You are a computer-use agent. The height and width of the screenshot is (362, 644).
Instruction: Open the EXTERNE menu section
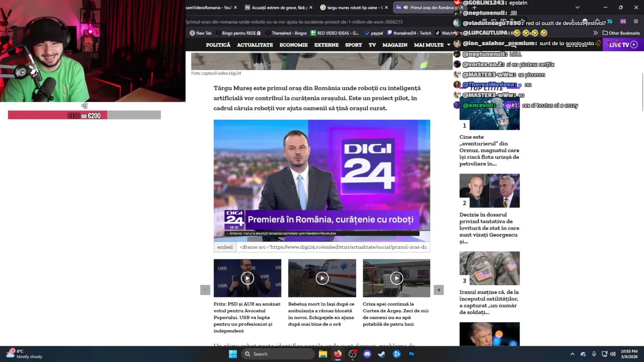326,45
